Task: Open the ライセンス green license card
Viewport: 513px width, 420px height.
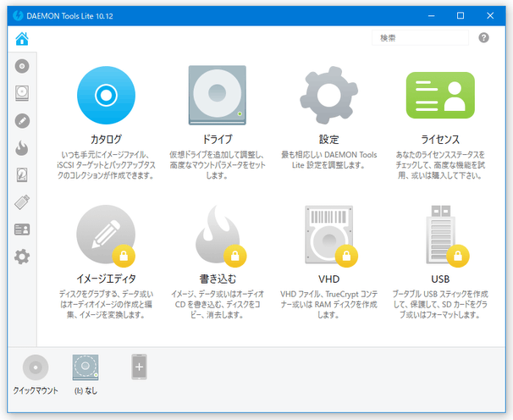Action: [x=440, y=95]
